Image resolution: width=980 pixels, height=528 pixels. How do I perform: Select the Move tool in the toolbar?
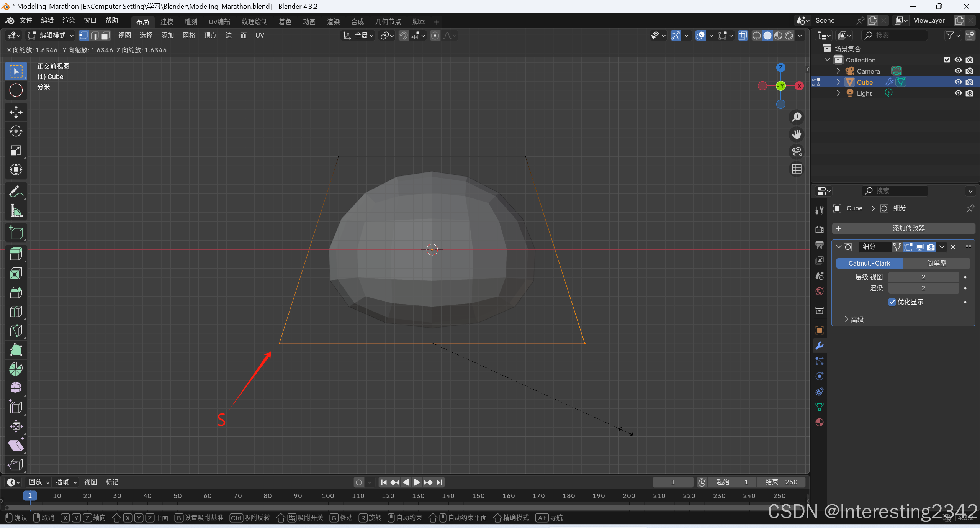coord(16,112)
